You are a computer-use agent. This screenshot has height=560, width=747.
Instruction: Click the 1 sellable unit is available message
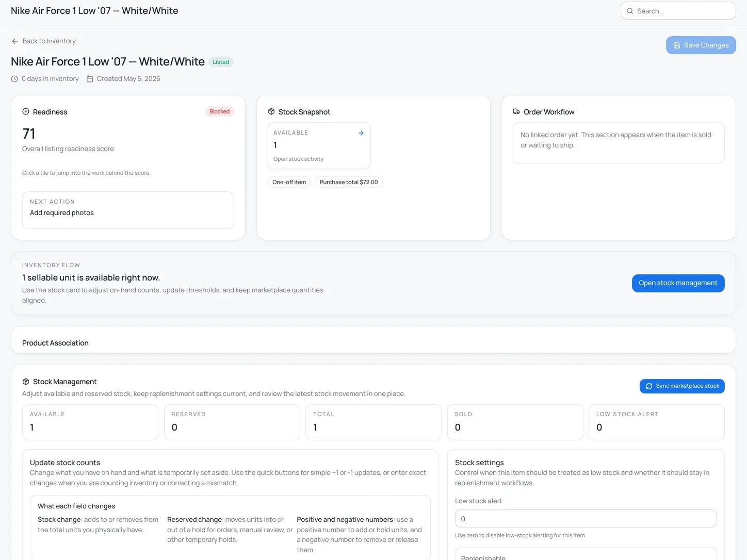coord(91,278)
